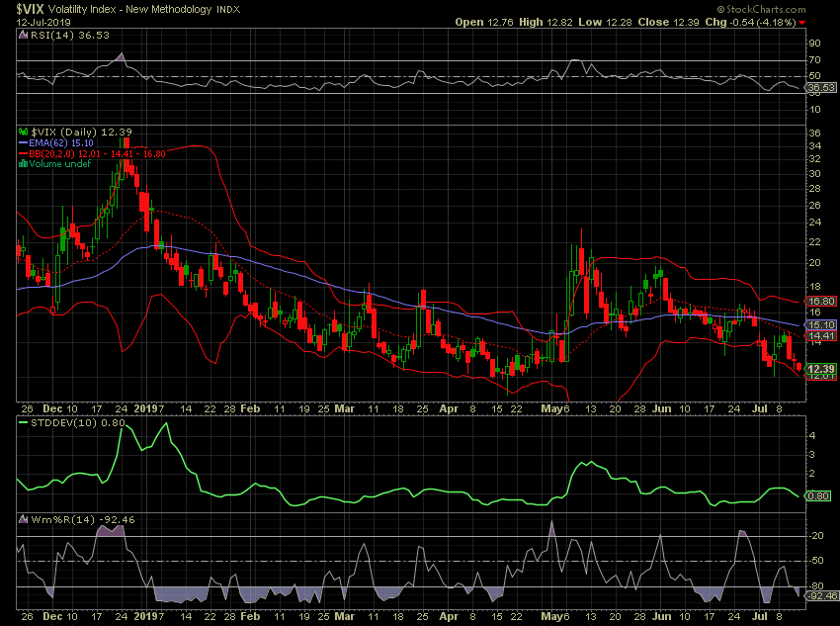Click the blue EMA(62) legend line marker
This screenshot has height=626, width=840.
pyautogui.click(x=23, y=143)
